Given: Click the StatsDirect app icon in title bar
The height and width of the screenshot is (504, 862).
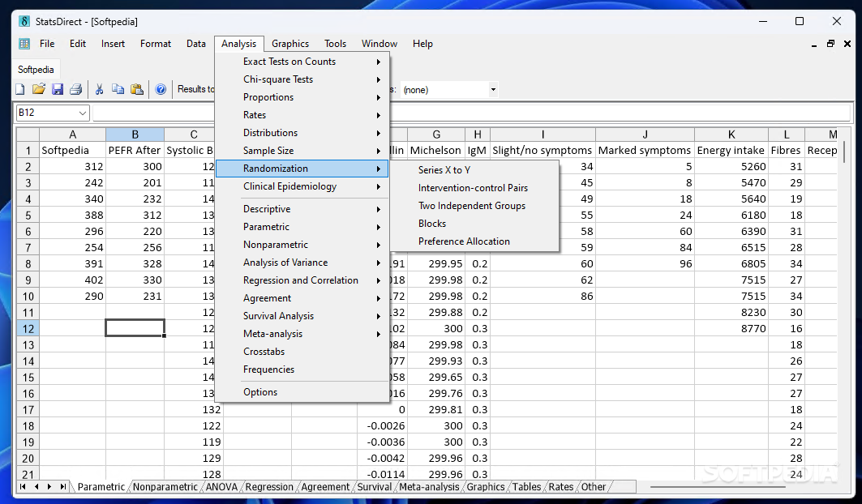Looking at the screenshot, I should point(24,21).
